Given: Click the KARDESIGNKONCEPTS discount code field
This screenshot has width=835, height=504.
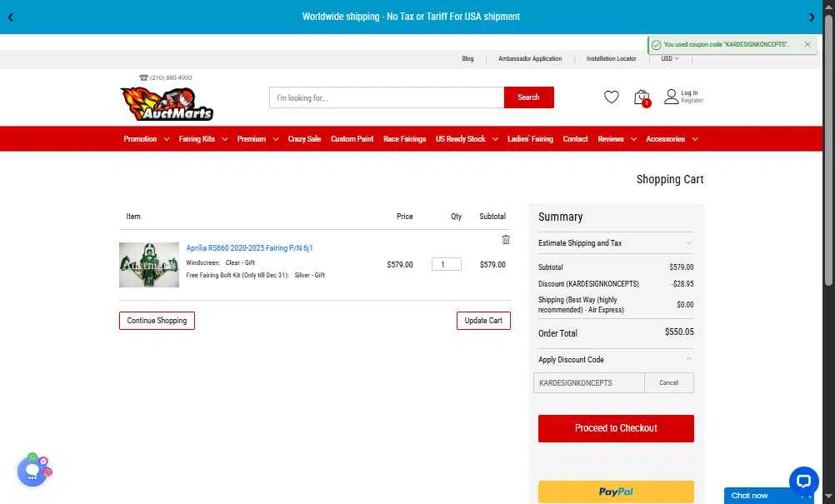Looking at the screenshot, I should click(589, 382).
